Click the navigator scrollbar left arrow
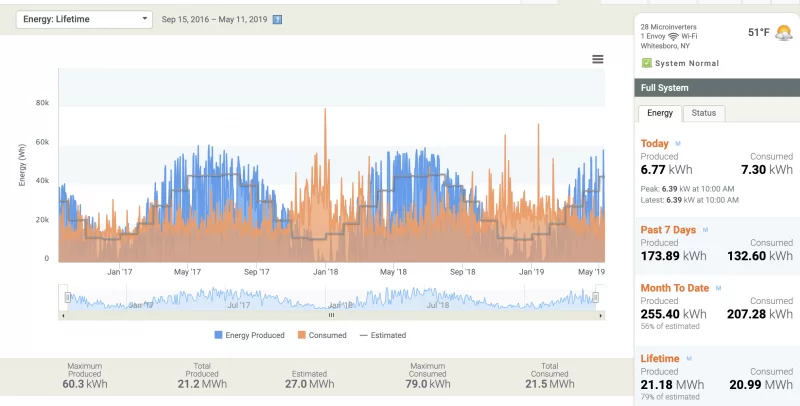Screen dimensions: 800x406 point(63,315)
